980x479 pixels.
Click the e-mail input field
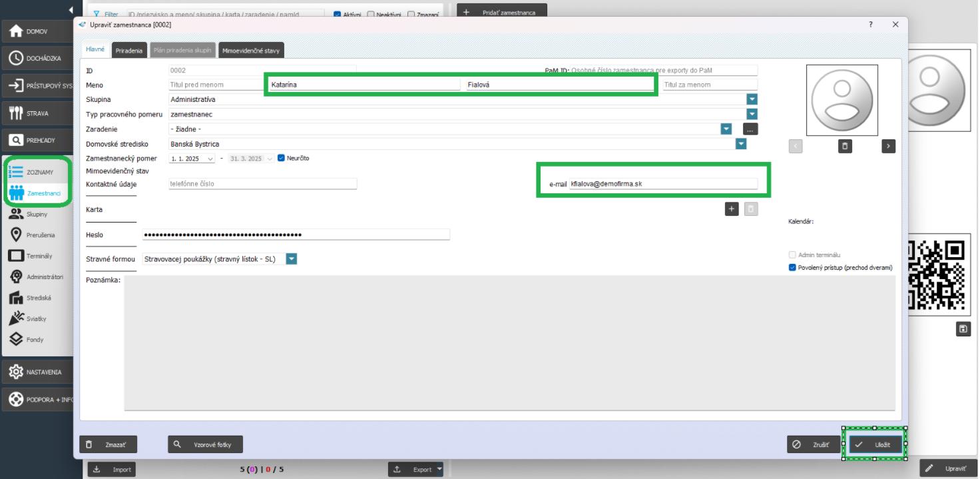[662, 184]
